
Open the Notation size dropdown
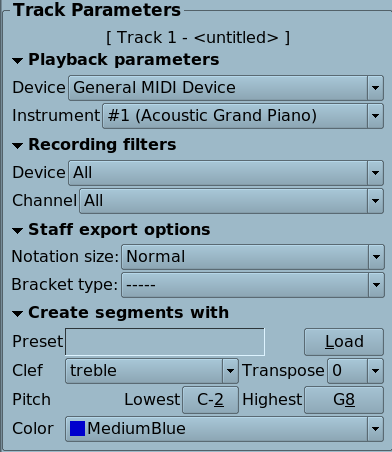click(x=253, y=257)
